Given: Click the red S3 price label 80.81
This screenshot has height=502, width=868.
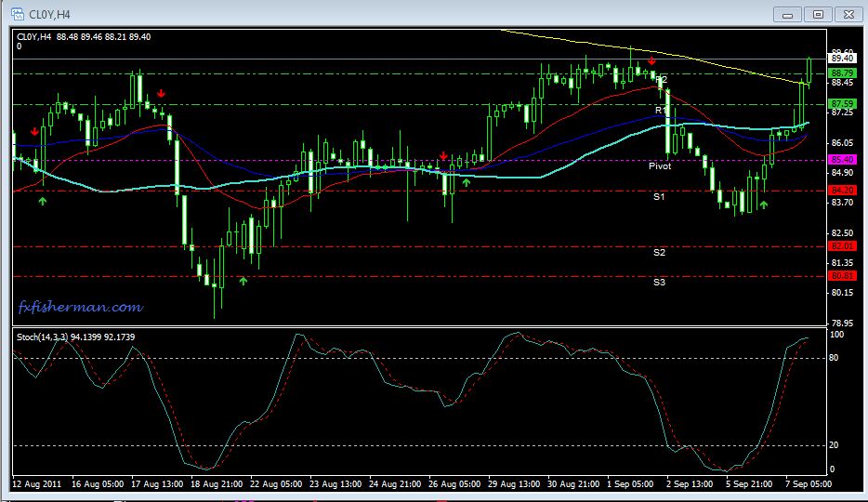Looking at the screenshot, I should (842, 276).
